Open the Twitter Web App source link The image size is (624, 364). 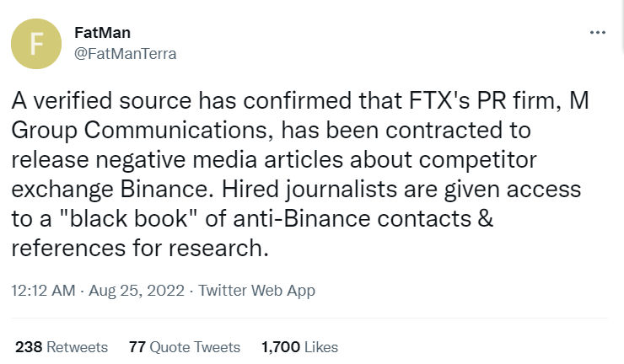coord(256,291)
